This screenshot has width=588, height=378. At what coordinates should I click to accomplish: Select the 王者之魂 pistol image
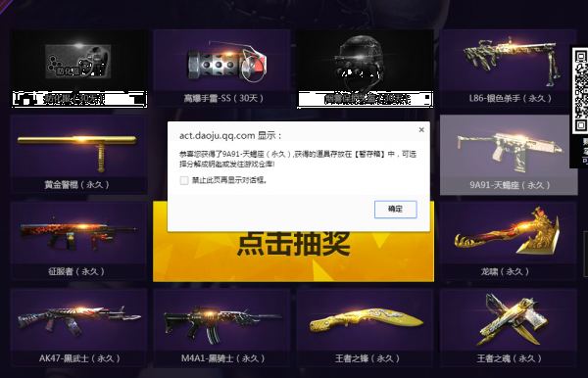[513, 319]
